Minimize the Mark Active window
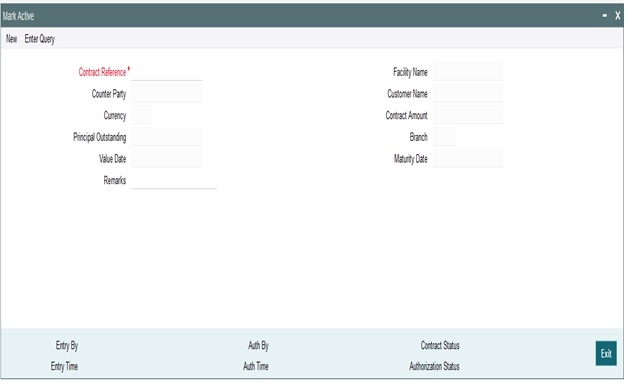Viewport: 635px width, 390px height. [605, 16]
